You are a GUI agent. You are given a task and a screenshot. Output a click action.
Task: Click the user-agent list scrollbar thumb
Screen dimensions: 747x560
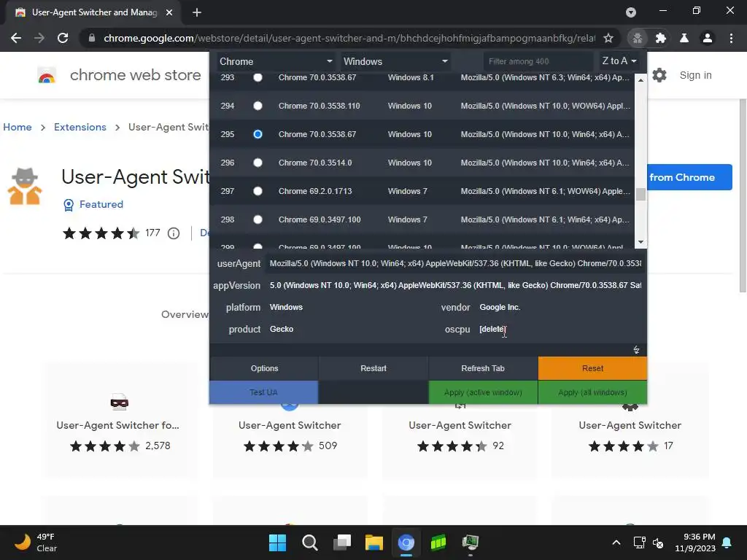click(640, 194)
